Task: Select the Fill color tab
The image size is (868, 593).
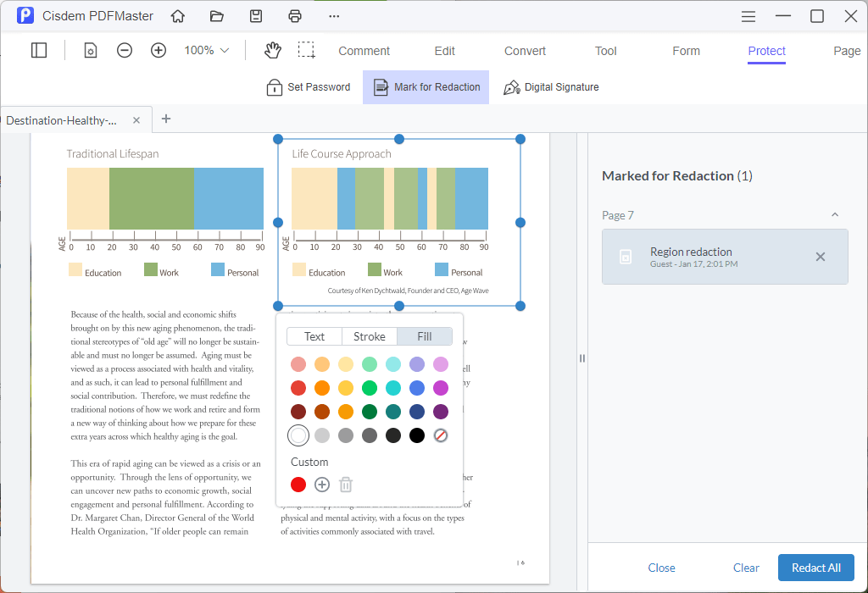Action: click(425, 336)
